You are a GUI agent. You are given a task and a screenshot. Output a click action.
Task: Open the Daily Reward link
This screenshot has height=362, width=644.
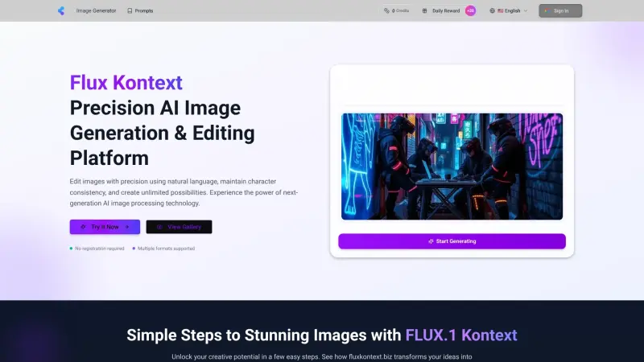point(446,10)
